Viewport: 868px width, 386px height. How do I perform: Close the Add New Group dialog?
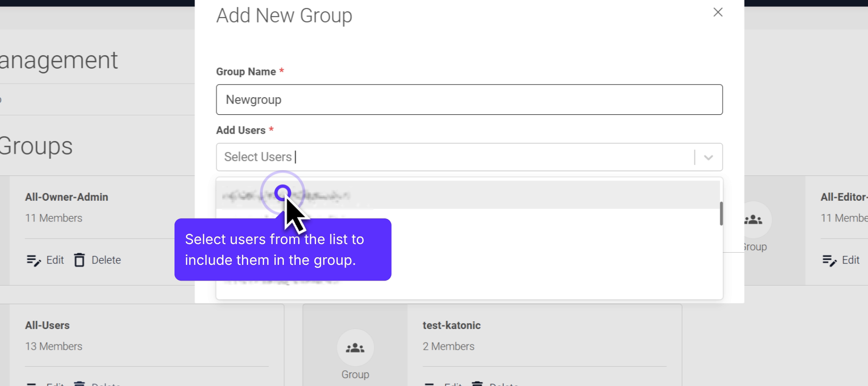click(x=718, y=12)
